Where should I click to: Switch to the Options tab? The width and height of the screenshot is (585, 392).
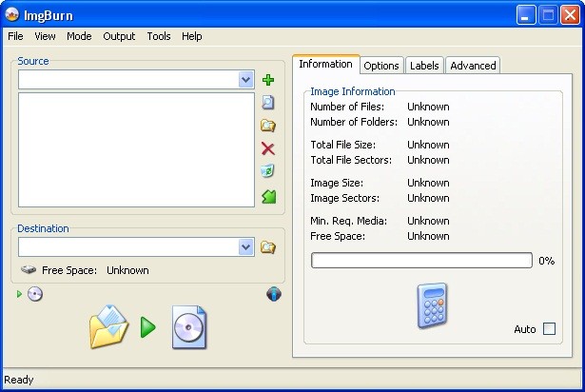pyautogui.click(x=381, y=66)
